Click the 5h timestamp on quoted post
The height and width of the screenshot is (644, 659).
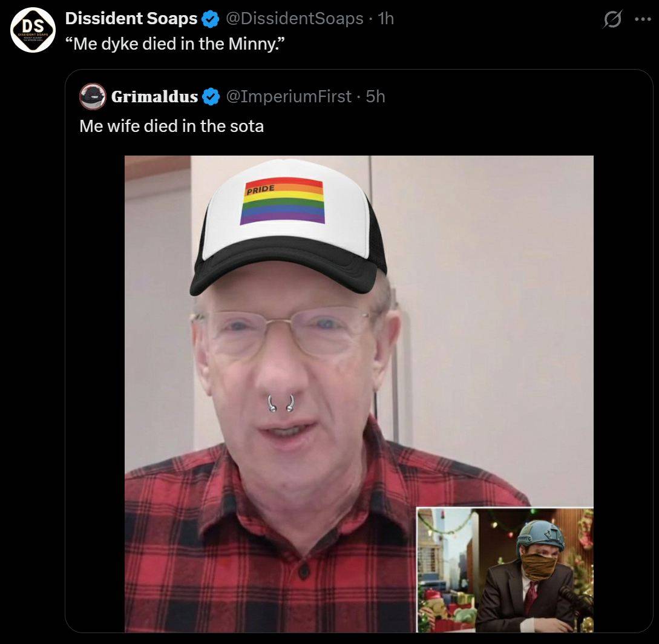tap(375, 96)
